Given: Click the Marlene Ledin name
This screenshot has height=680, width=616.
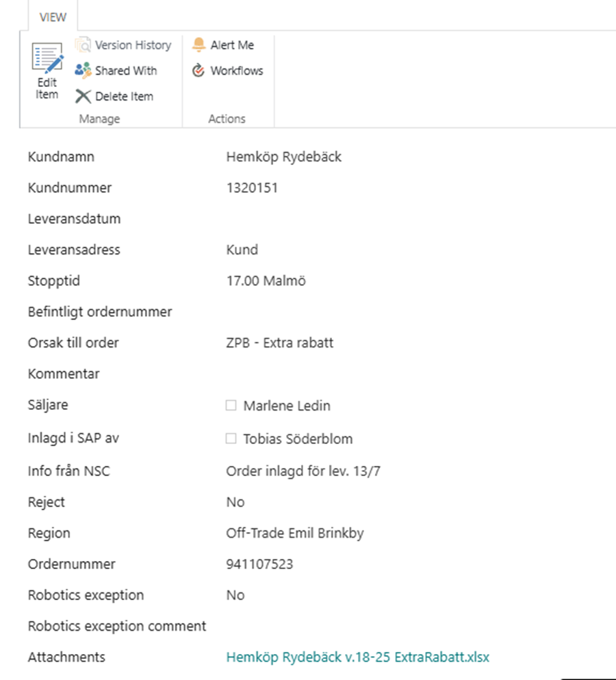Looking at the screenshot, I should tap(287, 406).
